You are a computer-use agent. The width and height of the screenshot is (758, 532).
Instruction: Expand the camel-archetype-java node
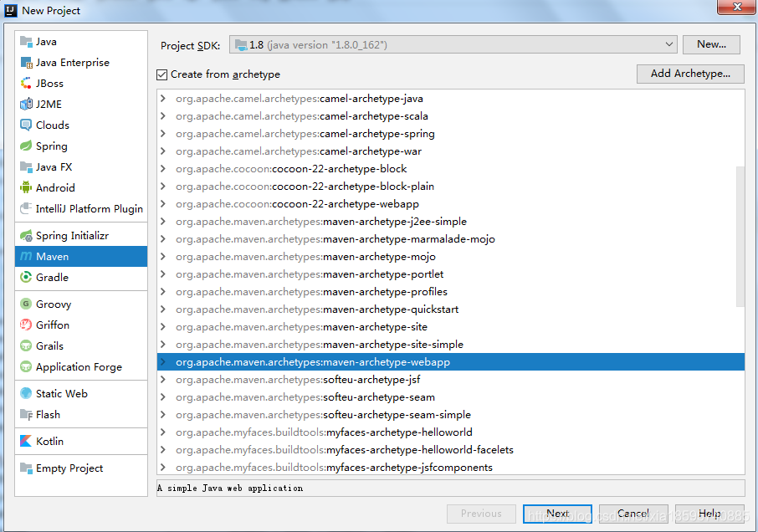(163, 99)
